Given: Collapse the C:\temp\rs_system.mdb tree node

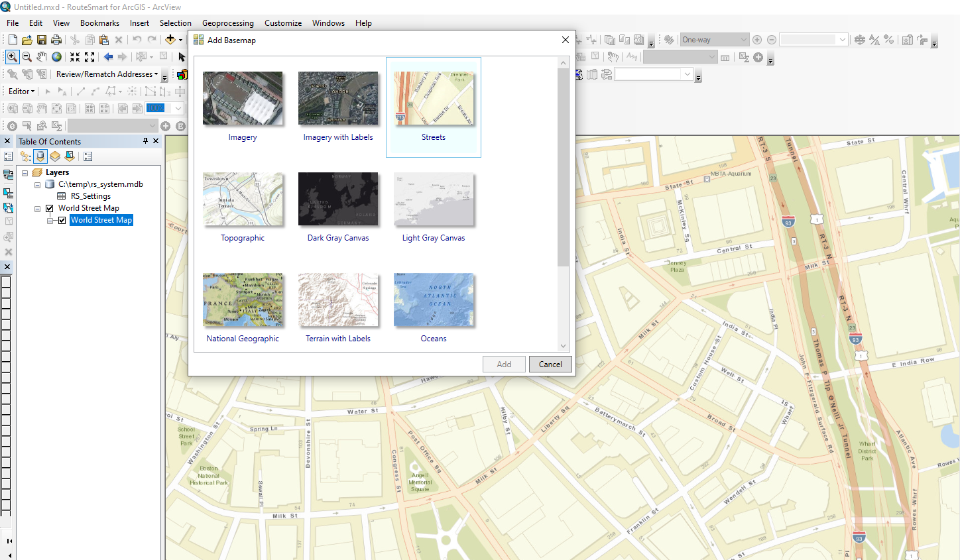Looking at the screenshot, I should (37, 185).
